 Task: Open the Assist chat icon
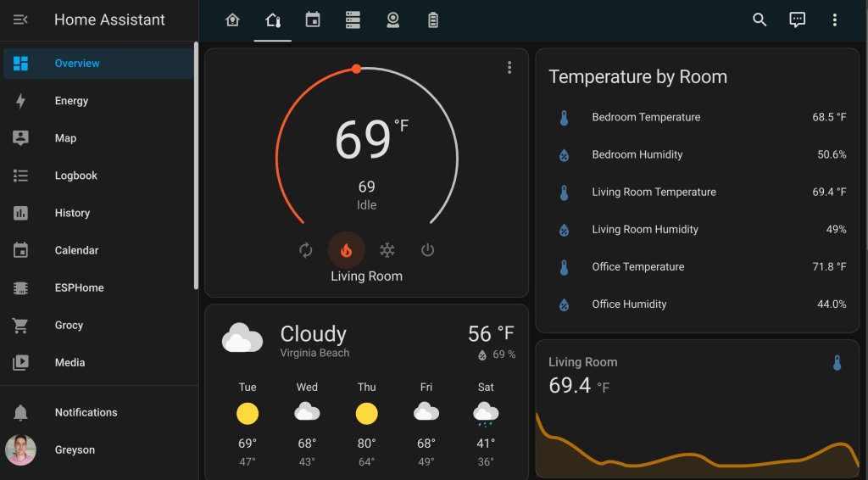coord(797,20)
